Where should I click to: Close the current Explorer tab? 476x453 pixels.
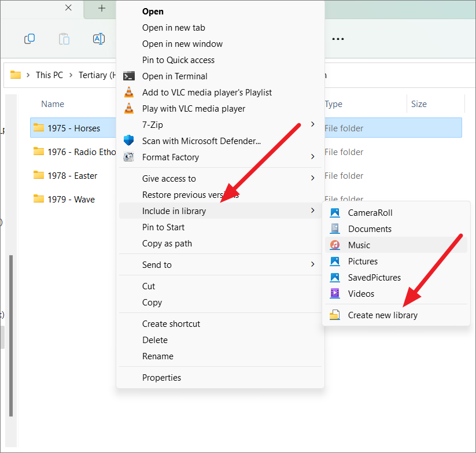click(68, 8)
